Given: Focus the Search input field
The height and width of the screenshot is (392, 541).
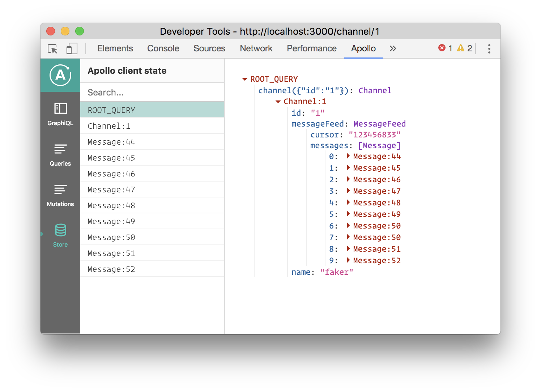Looking at the screenshot, I should pyautogui.click(x=152, y=93).
